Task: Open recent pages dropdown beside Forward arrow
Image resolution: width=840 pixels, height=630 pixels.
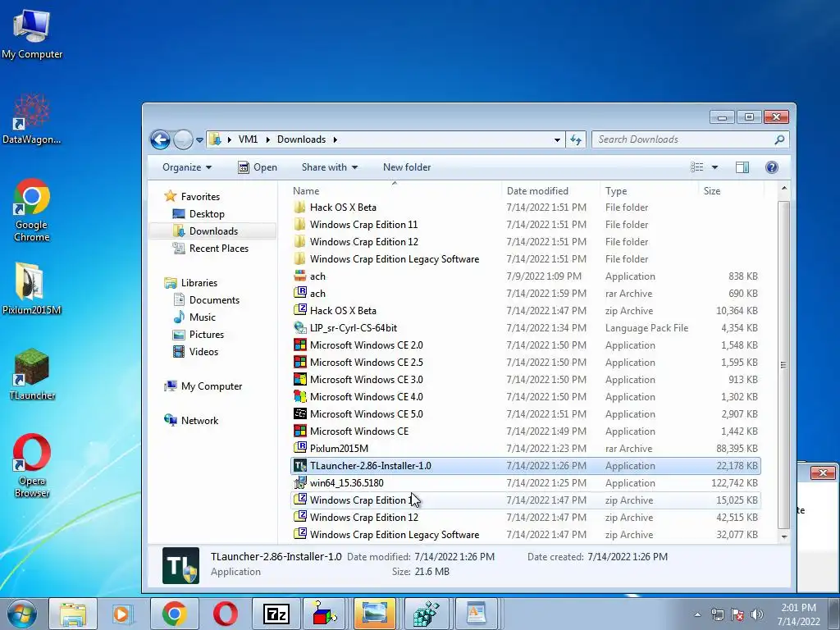Action: [199, 139]
